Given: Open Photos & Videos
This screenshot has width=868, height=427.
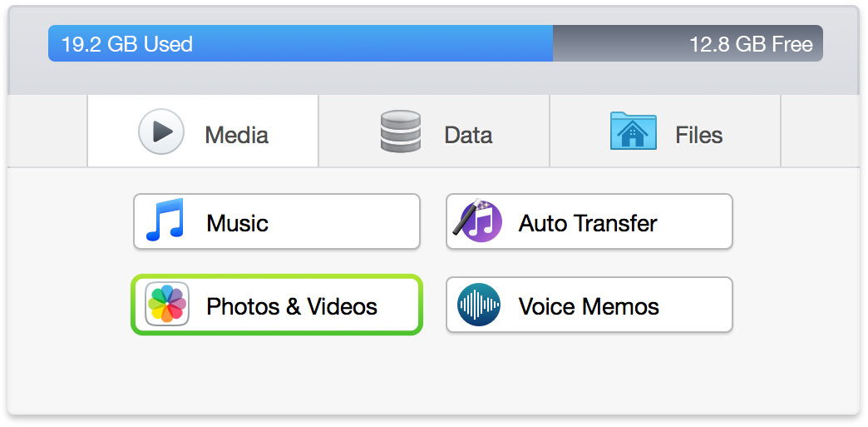Looking at the screenshot, I should click(x=277, y=305).
